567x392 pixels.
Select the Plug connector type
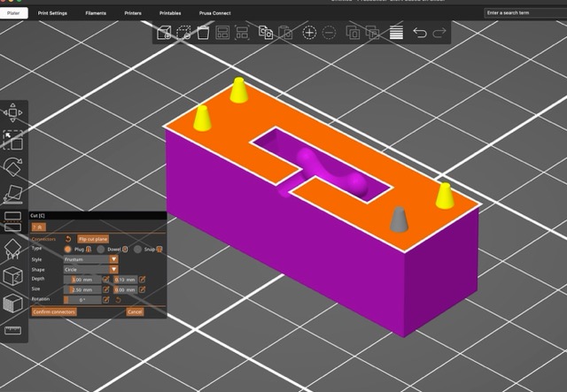(67, 250)
